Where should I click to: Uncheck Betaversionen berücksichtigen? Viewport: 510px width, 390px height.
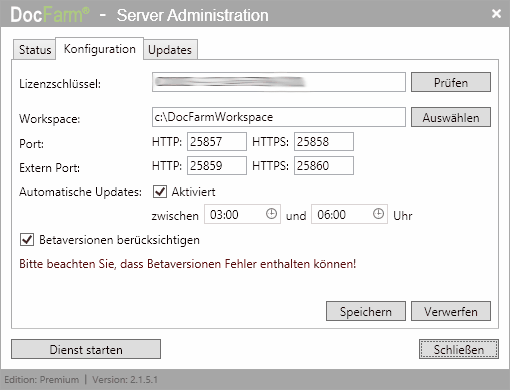pyautogui.click(x=27, y=240)
